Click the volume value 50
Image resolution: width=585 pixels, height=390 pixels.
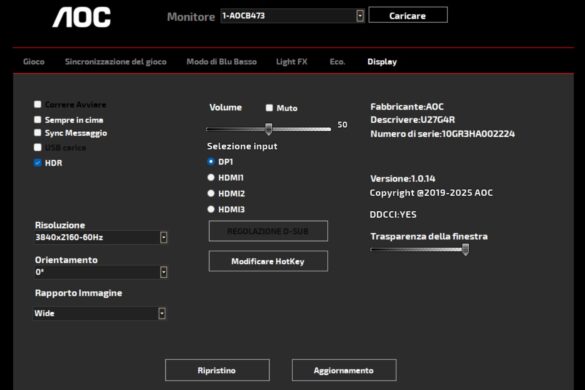[x=342, y=125]
